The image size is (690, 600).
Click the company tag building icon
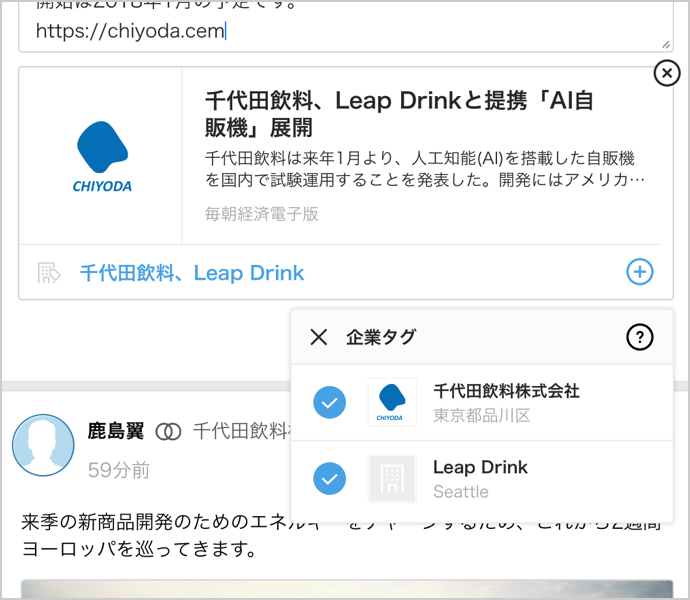pos(48,273)
